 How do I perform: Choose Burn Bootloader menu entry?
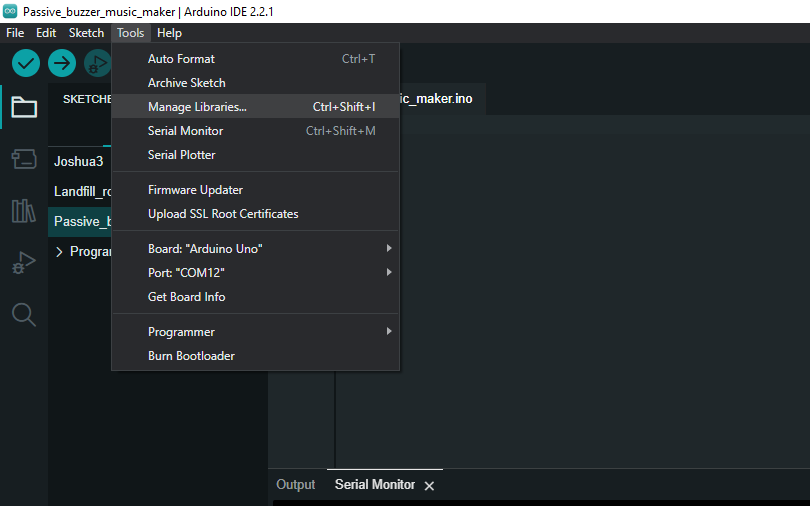(255, 356)
